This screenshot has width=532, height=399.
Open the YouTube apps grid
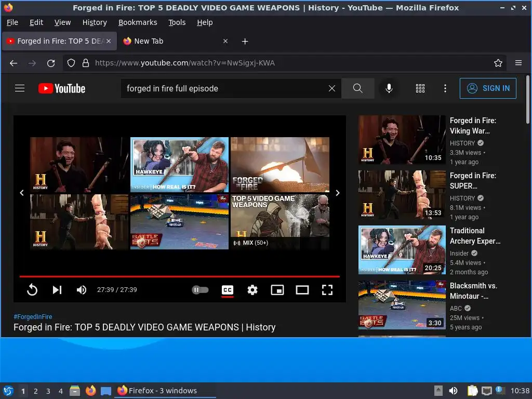point(420,88)
